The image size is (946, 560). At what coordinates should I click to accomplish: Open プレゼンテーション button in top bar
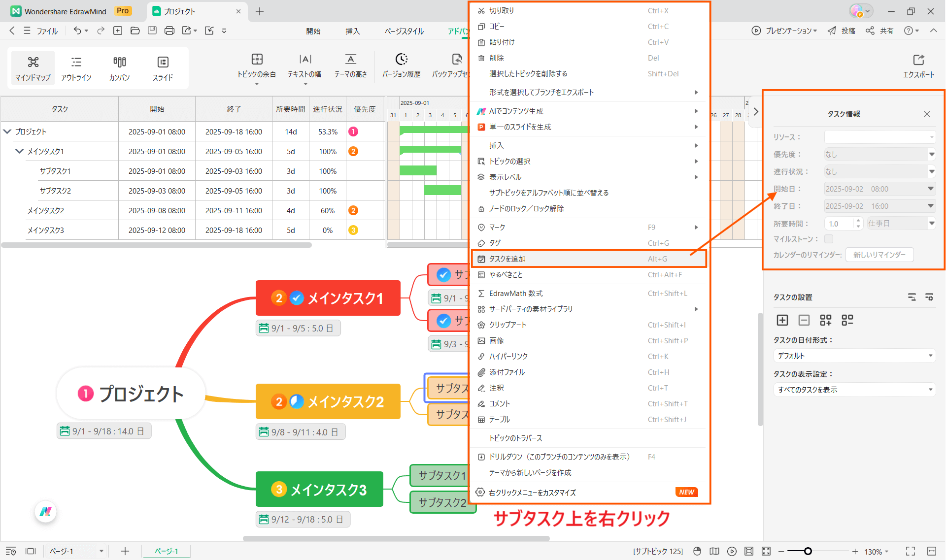point(784,31)
